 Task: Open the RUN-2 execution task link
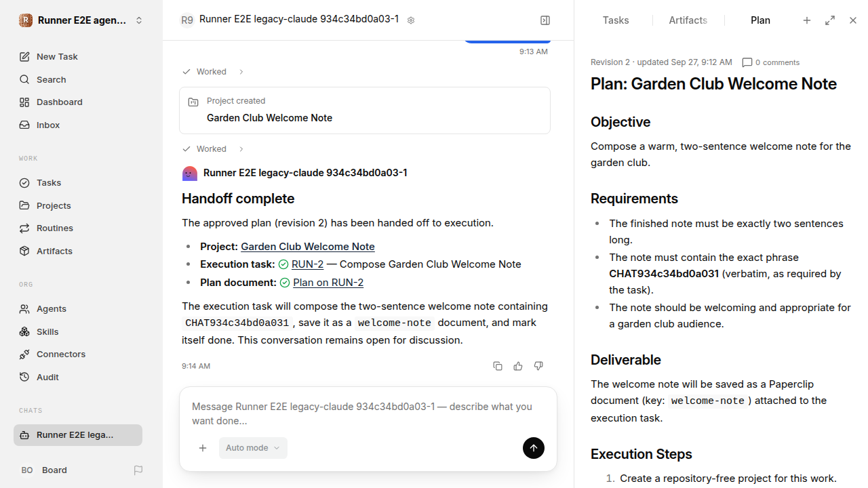(x=307, y=264)
